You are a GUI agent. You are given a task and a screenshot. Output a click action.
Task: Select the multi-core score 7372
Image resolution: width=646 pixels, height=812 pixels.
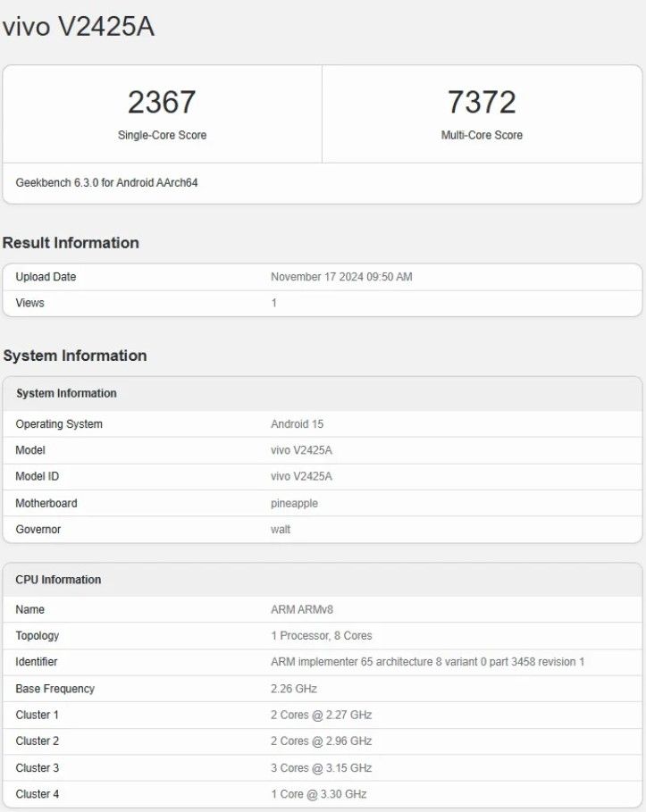pos(482,102)
